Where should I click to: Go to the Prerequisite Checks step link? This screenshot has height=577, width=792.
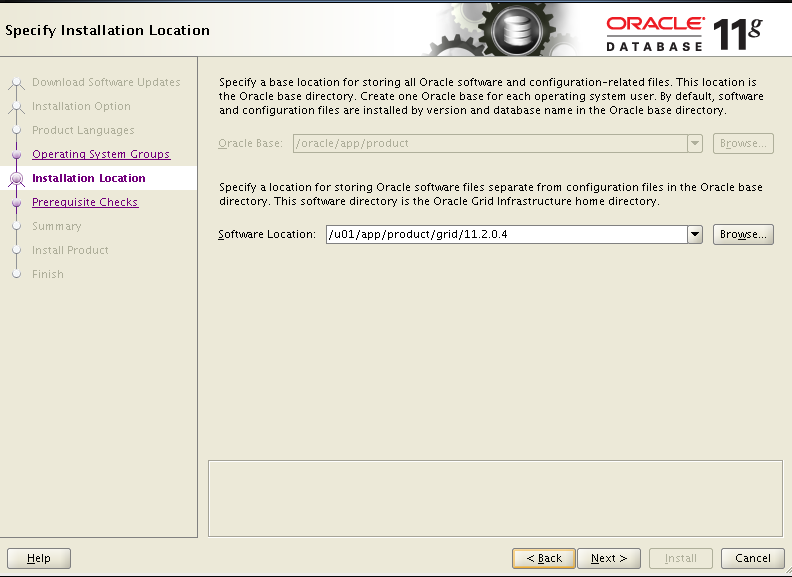85,202
